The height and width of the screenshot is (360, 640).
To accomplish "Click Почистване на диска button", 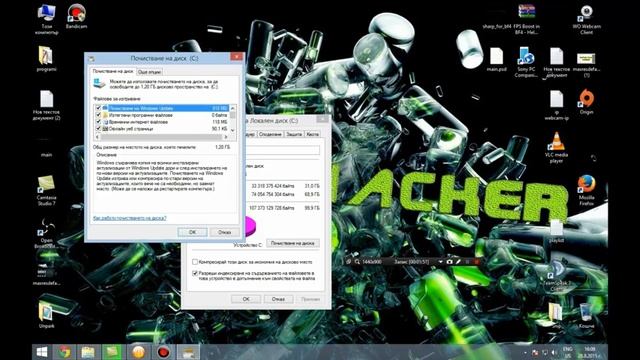I will pyautogui.click(x=293, y=243).
